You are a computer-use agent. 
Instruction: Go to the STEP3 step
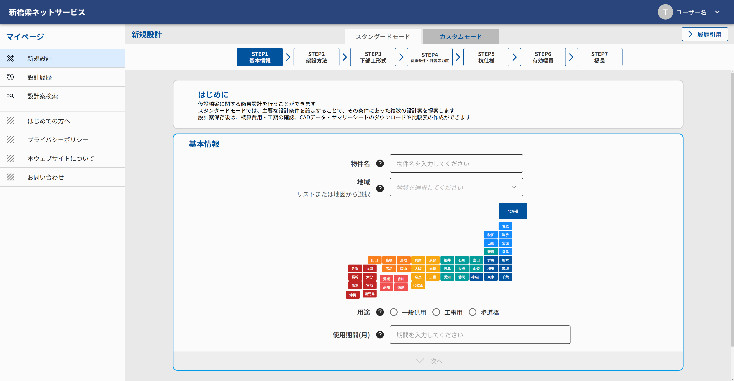(x=373, y=57)
